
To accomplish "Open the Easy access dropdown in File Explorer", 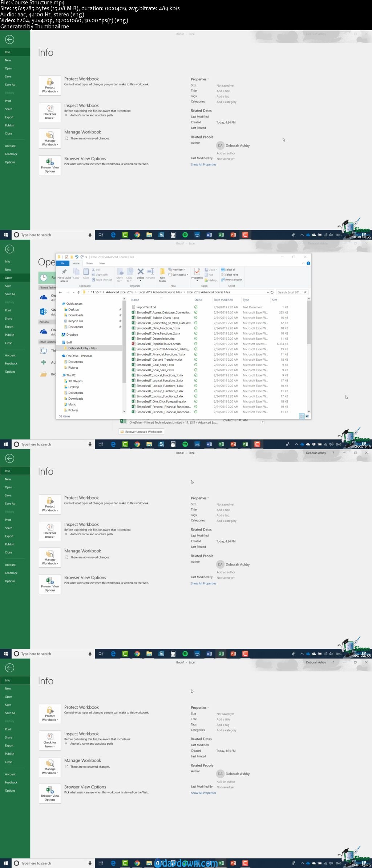I will coord(178,275).
